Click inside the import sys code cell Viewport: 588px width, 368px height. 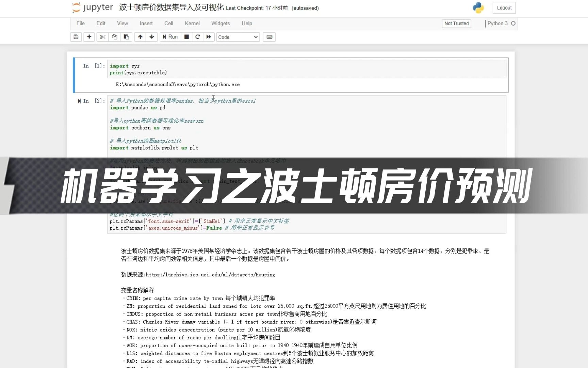[306, 69]
